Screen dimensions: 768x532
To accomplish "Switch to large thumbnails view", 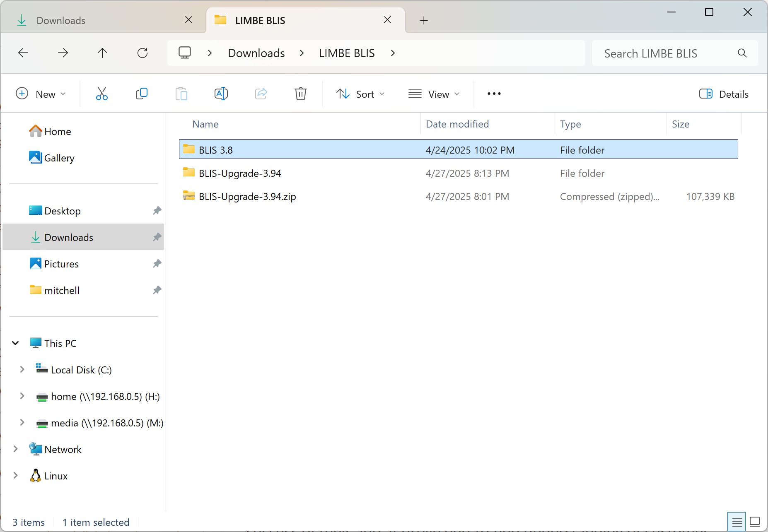I will (x=755, y=522).
